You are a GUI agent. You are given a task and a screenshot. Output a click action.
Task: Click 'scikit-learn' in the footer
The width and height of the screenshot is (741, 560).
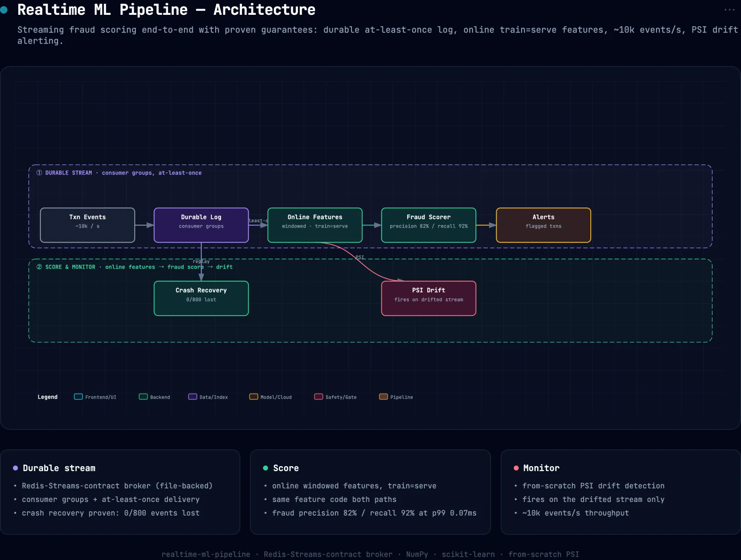[468, 554]
